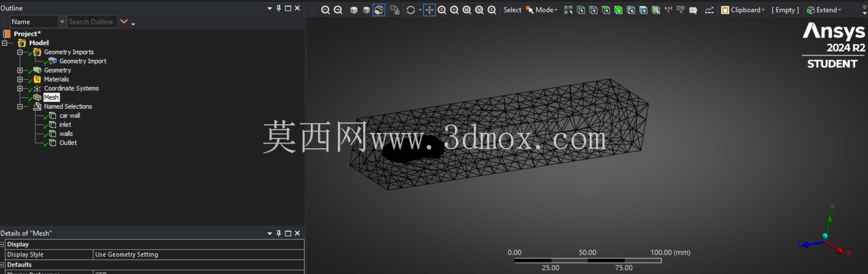Click the greyed annotation comment icon

coord(693,10)
